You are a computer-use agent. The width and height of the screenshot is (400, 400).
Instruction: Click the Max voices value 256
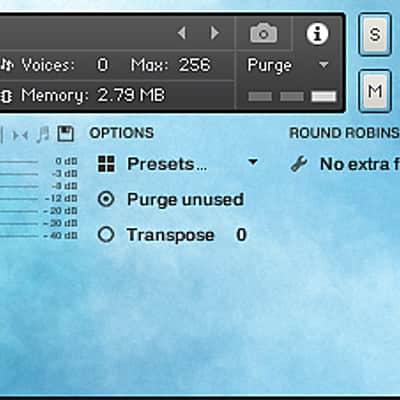point(194,65)
